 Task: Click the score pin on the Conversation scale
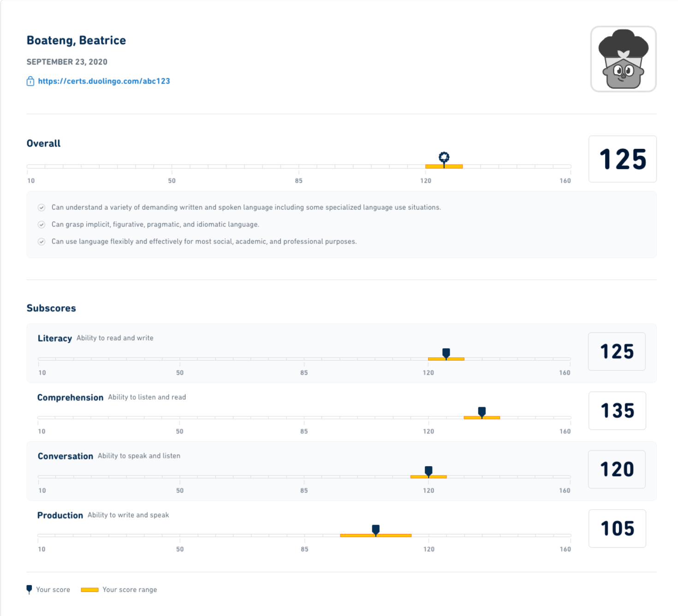[428, 470]
